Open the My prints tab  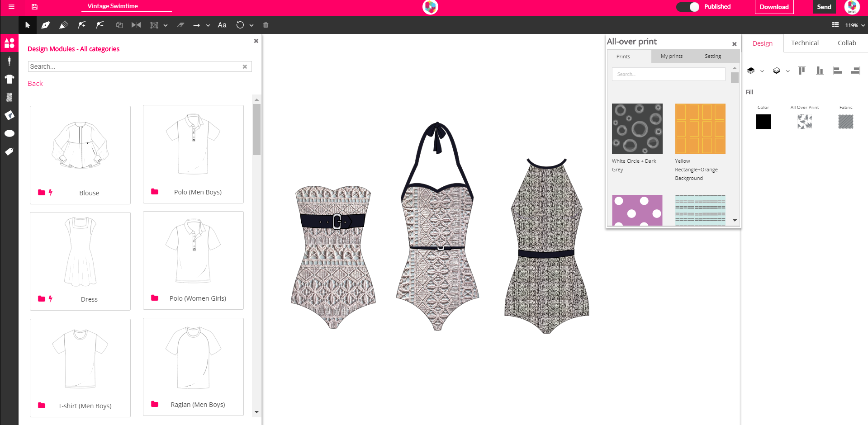(x=671, y=56)
